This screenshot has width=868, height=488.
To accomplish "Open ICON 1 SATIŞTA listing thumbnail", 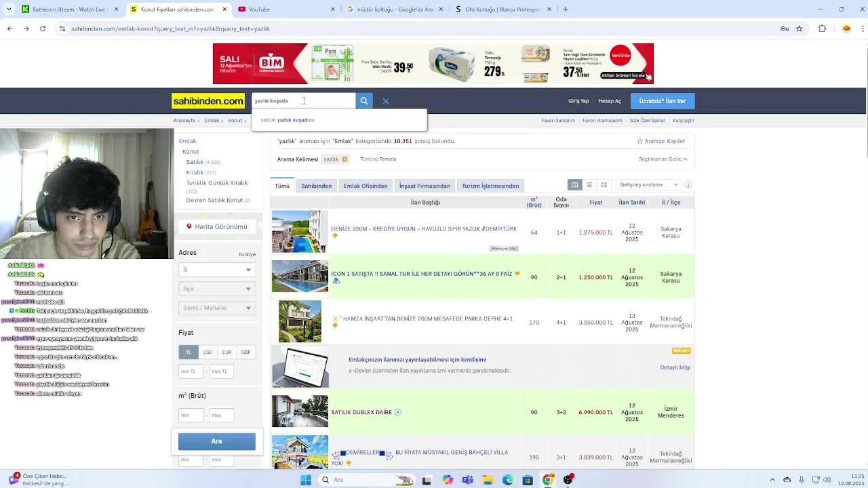I will coord(300,277).
